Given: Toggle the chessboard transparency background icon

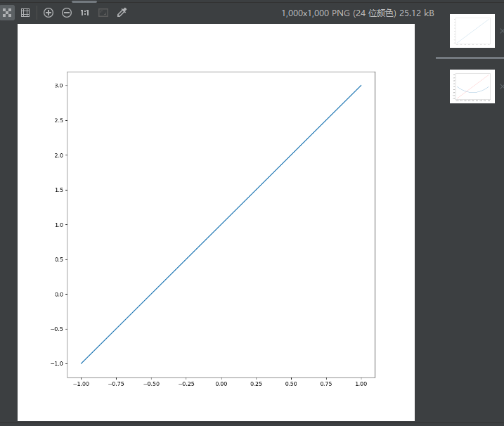Looking at the screenshot, I should click(7, 13).
